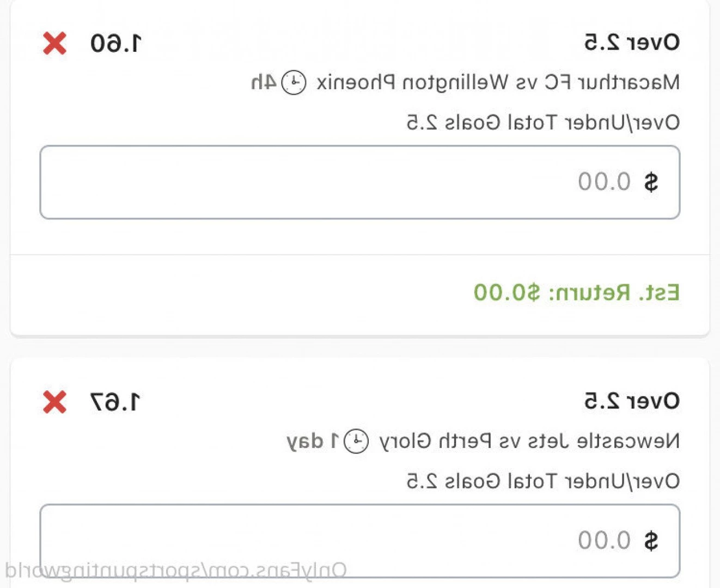The image size is (720, 588).
Task: Remove the 1.60 Macarthur FC bet
Action: (x=54, y=43)
